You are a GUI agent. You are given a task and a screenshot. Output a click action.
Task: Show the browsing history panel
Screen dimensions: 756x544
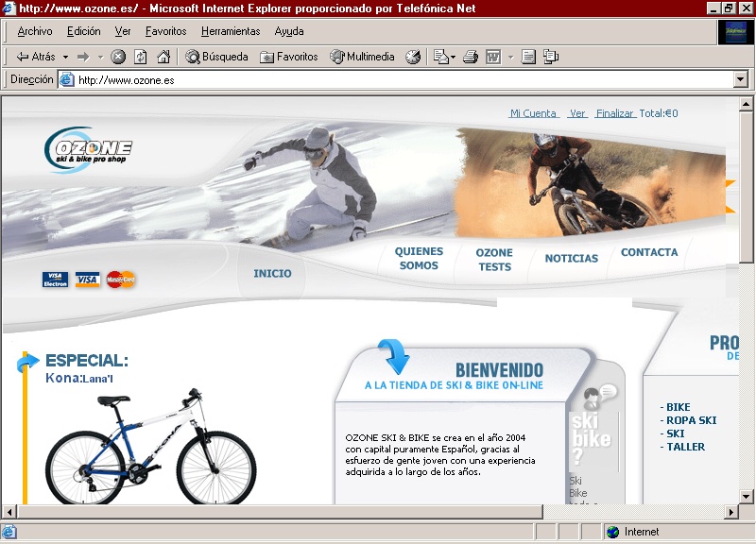(x=413, y=57)
